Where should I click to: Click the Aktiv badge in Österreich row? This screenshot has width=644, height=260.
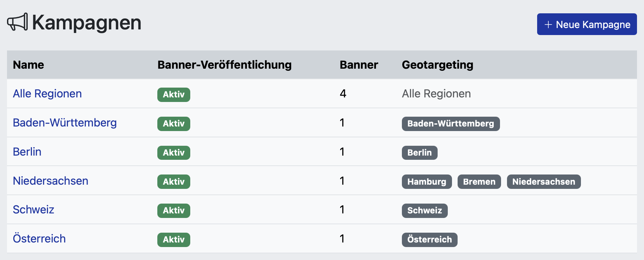(x=173, y=240)
